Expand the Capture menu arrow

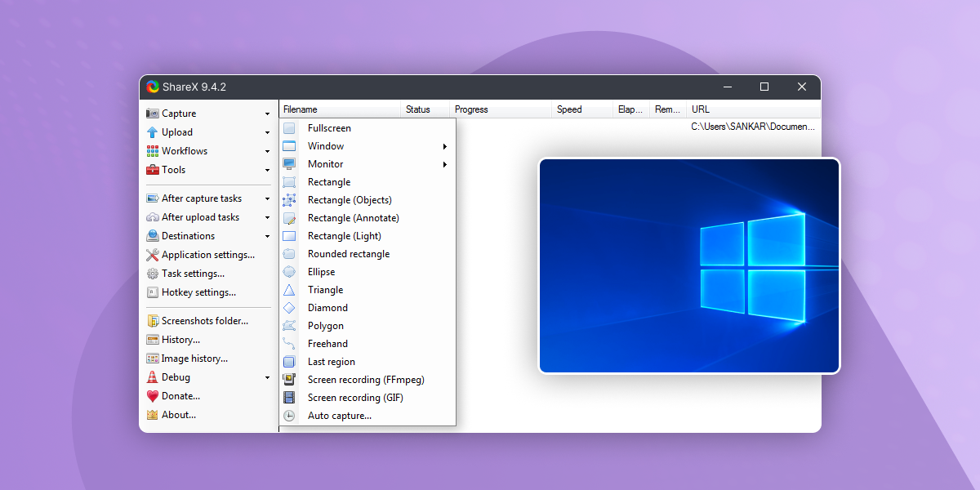(x=267, y=114)
